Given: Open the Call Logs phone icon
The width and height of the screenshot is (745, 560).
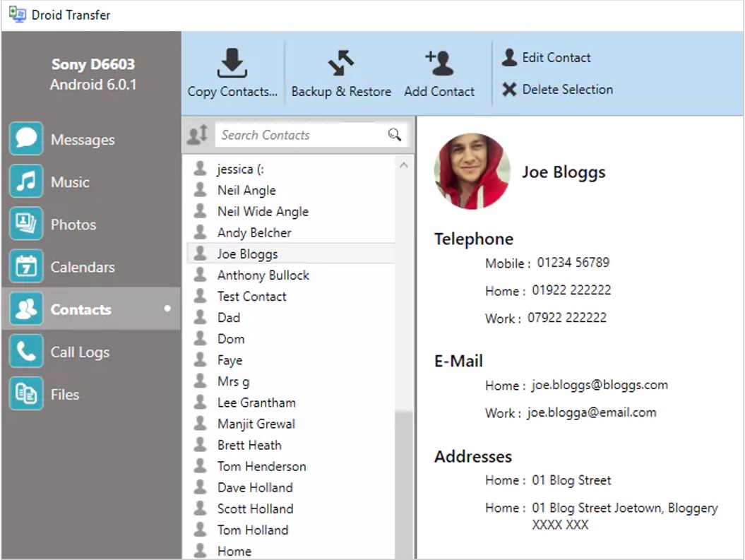Looking at the screenshot, I should (26, 351).
